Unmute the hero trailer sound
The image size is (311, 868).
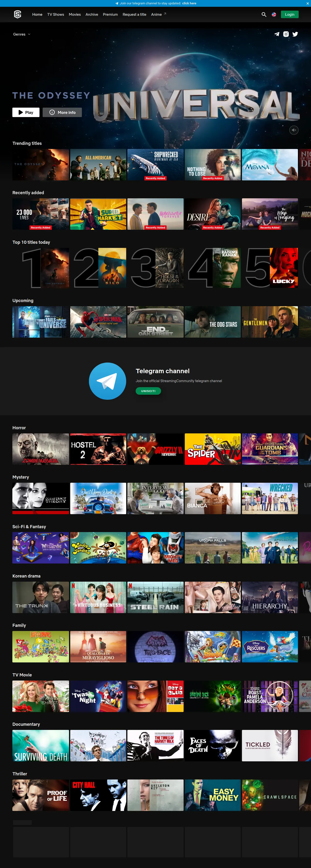pyautogui.click(x=294, y=130)
